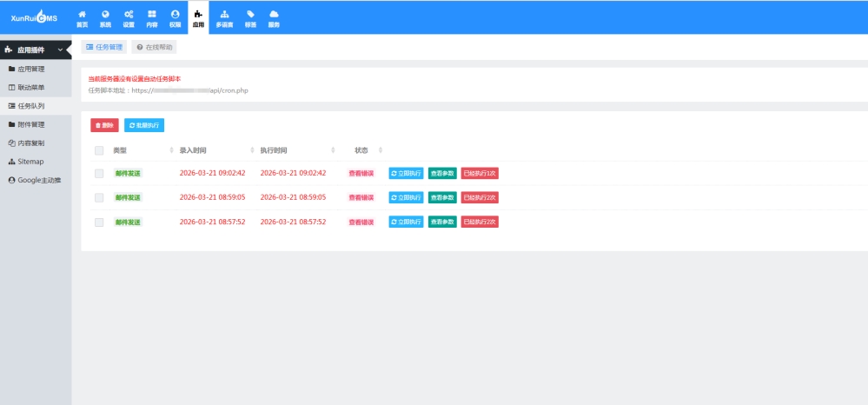
Task: Collapse the 应用插件 sidebar section
Action: point(60,50)
